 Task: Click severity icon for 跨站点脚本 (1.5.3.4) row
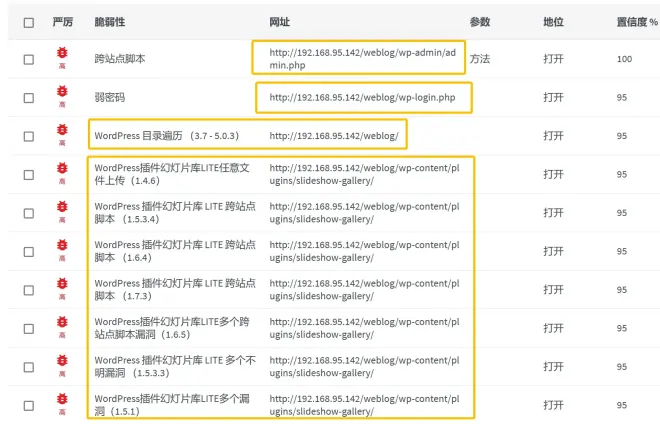62,210
